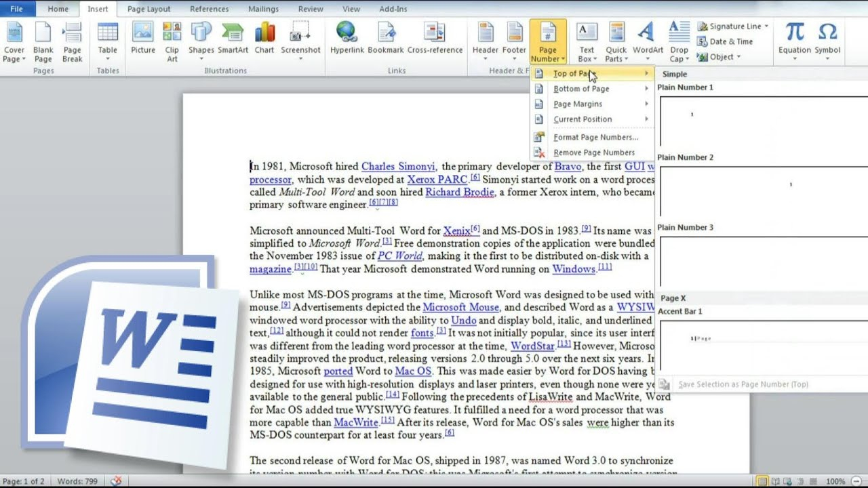
Task: Insert a Blank Page
Action: [43, 42]
